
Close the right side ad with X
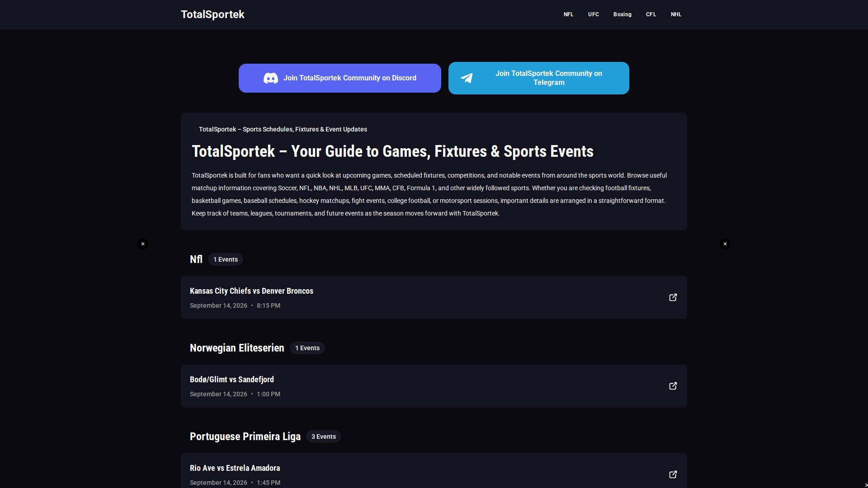coord(725,244)
